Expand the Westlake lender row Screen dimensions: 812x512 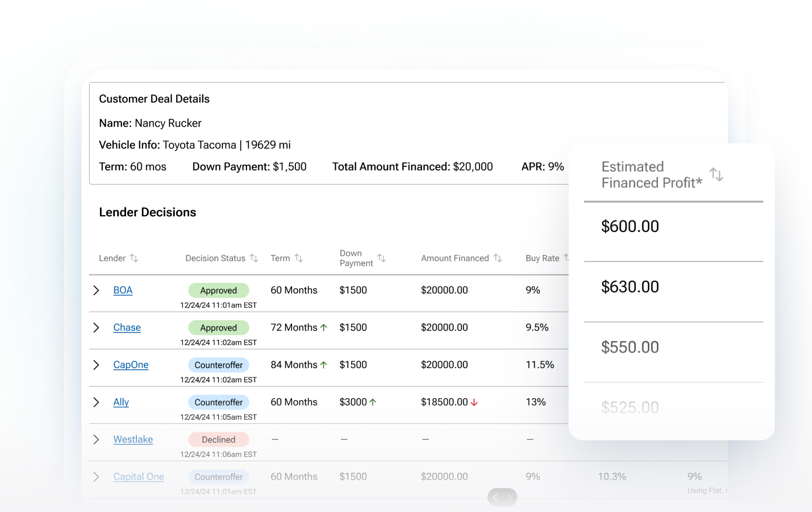(x=96, y=440)
